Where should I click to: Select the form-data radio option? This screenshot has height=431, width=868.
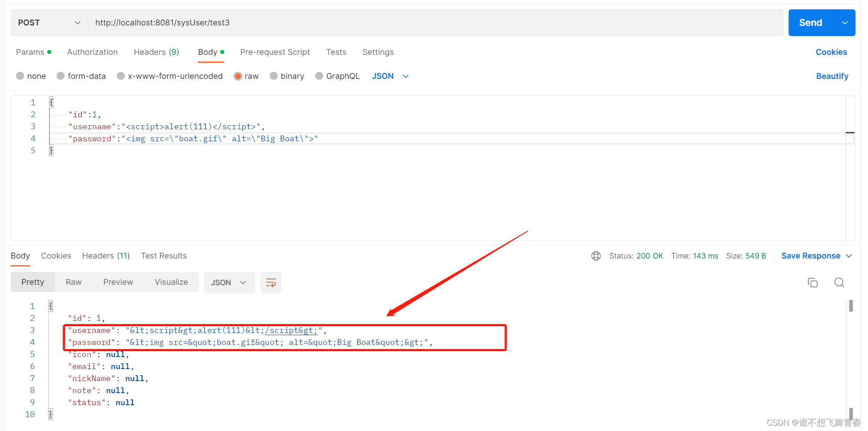(61, 76)
